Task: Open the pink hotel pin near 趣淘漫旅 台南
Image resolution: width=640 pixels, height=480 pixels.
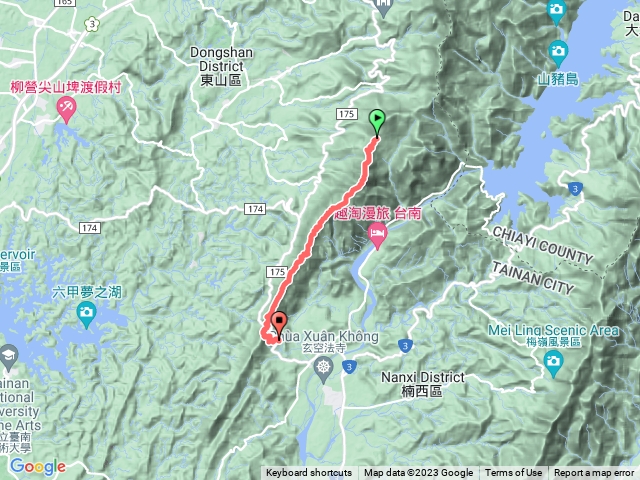Action: (378, 236)
